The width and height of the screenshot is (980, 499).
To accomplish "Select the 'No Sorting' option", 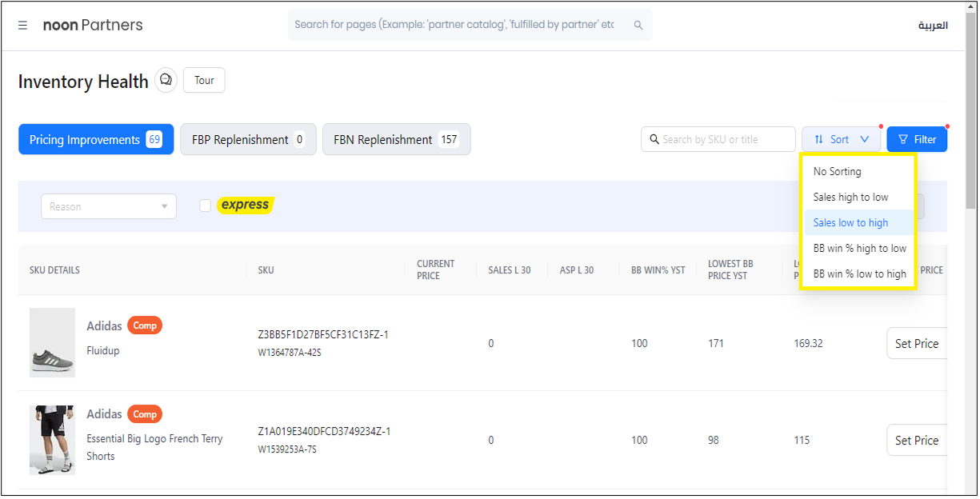I will coord(837,171).
